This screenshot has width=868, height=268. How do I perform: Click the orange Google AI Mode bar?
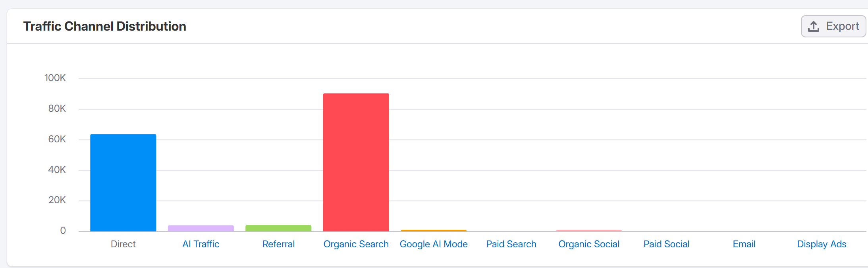click(434, 231)
